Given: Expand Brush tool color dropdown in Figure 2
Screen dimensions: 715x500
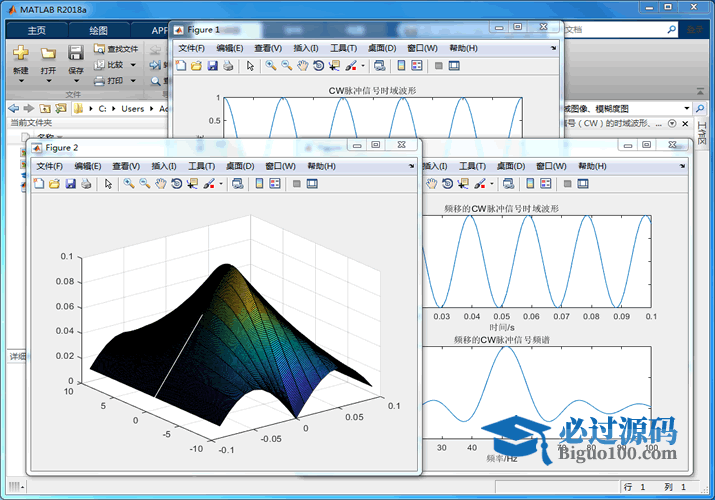Looking at the screenshot, I should [x=221, y=184].
